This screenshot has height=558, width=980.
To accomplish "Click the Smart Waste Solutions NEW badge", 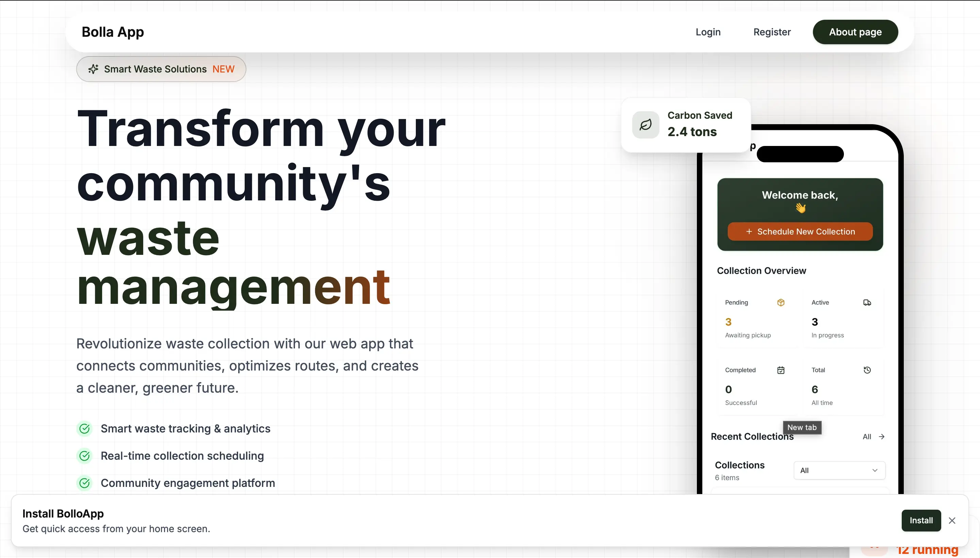I will tap(161, 69).
